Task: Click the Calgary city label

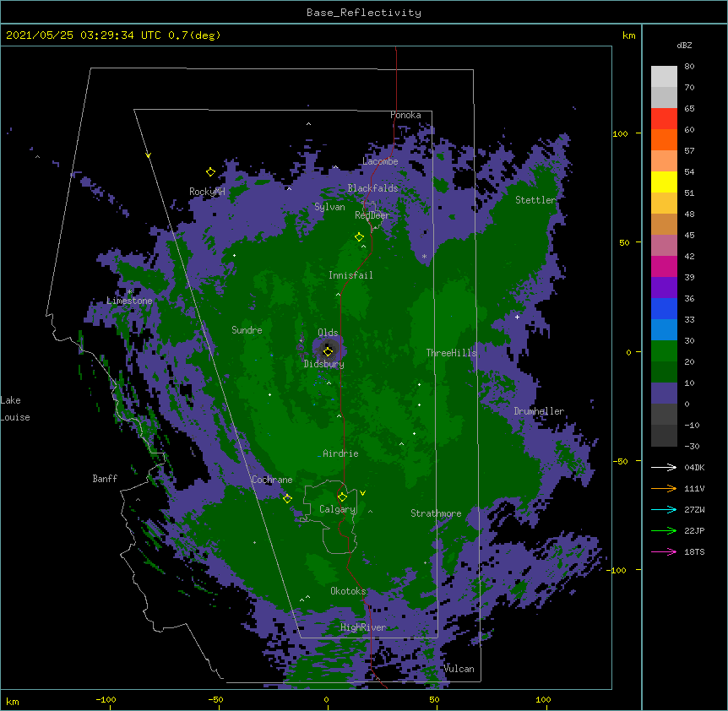Action: 337,509
